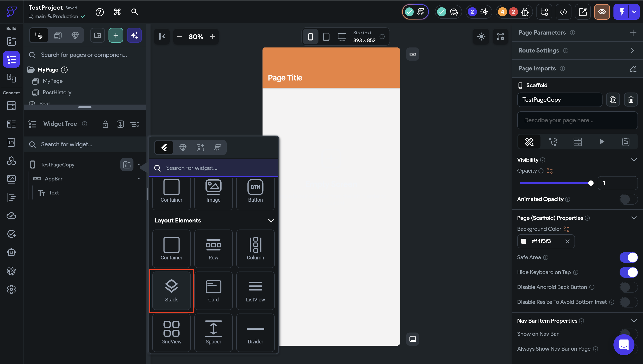The width and height of the screenshot is (643, 364).
Task: Click the Preview eye icon
Action: [x=602, y=12]
